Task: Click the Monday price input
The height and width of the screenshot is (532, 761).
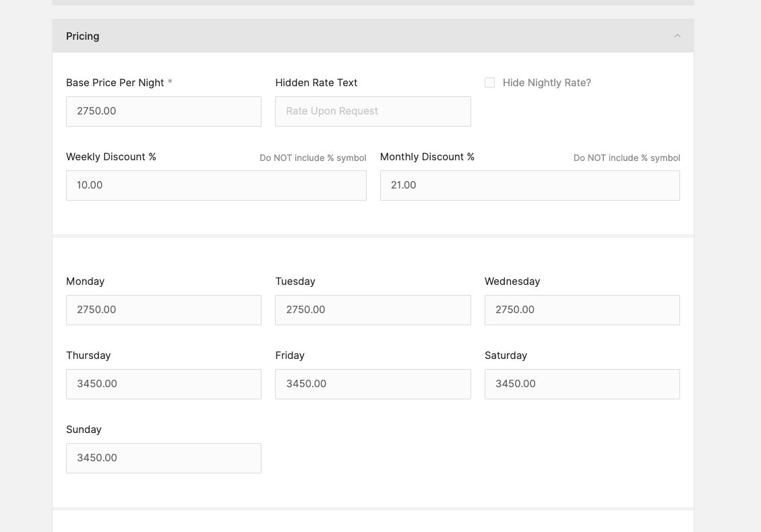Action: pos(164,310)
